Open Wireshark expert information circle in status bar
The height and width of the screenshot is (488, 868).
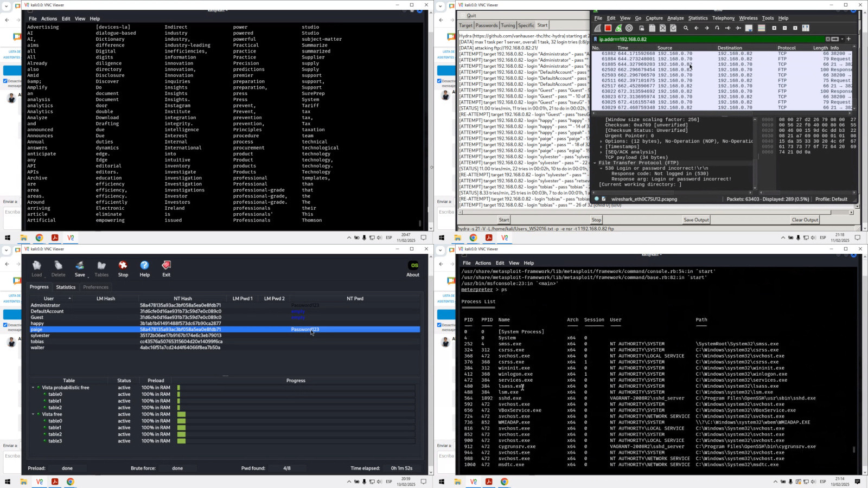point(597,199)
